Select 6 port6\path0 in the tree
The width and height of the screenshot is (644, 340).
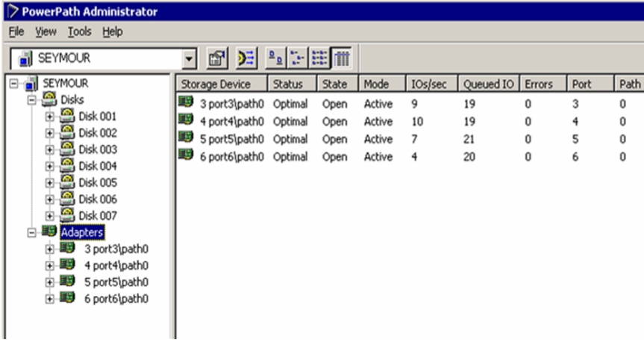[116, 298]
